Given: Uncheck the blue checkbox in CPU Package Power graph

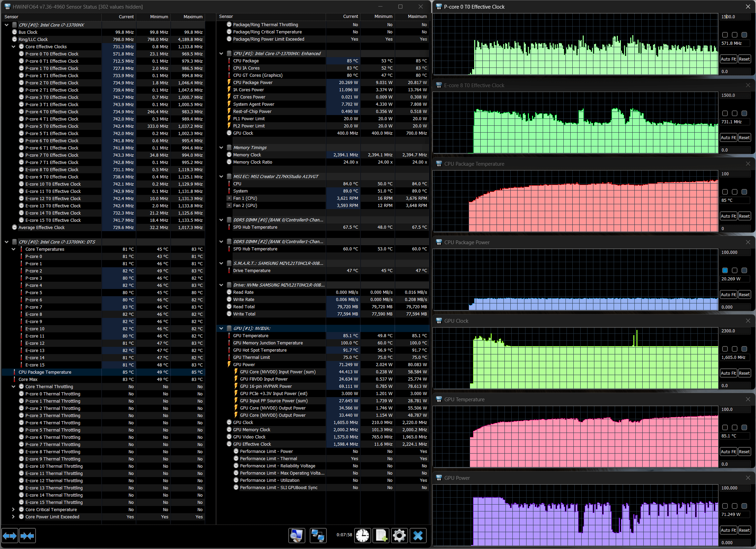Looking at the screenshot, I should click(725, 270).
